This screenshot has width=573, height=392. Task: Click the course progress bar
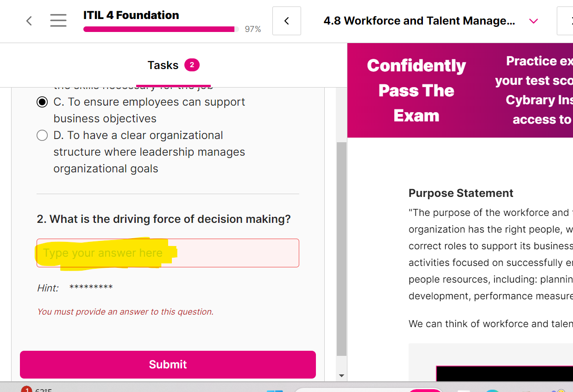point(161,29)
